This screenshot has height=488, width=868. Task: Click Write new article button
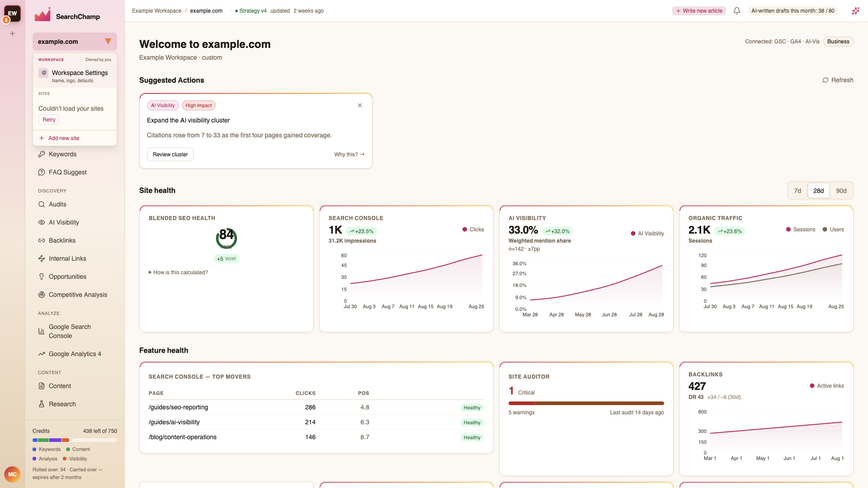tap(699, 11)
